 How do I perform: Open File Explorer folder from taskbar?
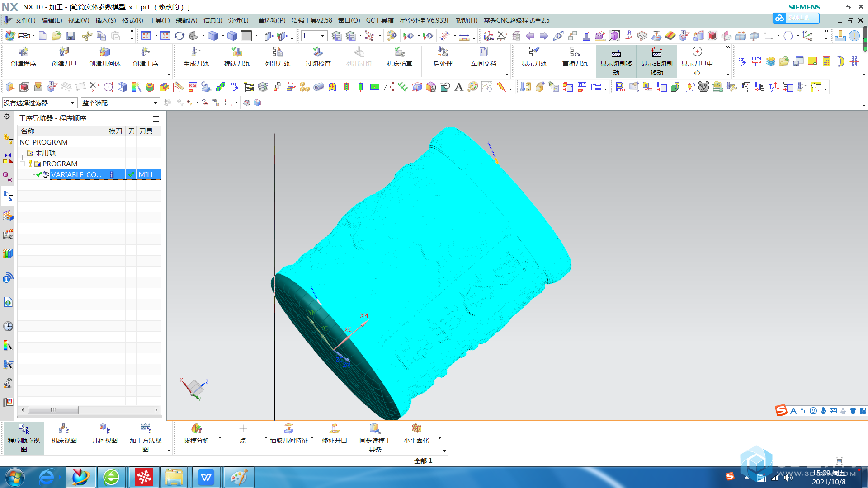(174, 477)
